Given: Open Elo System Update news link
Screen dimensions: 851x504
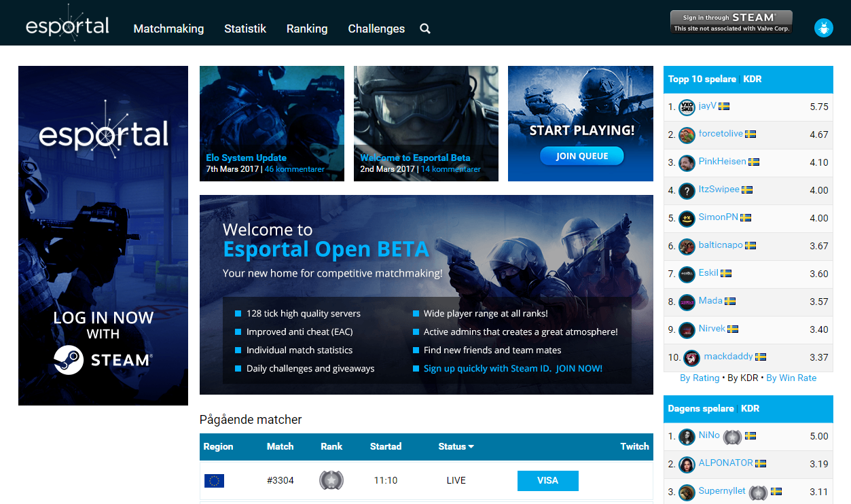Looking at the screenshot, I should point(247,158).
